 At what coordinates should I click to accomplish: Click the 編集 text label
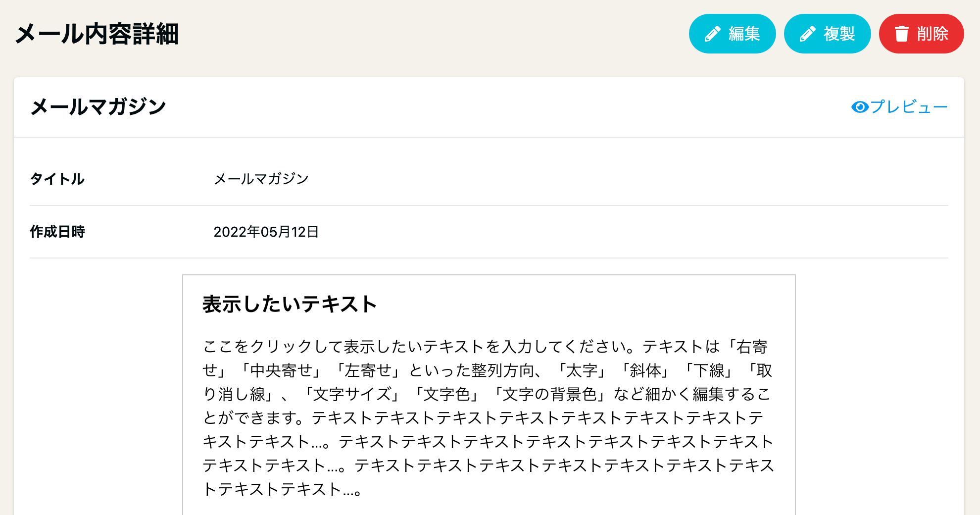(744, 34)
